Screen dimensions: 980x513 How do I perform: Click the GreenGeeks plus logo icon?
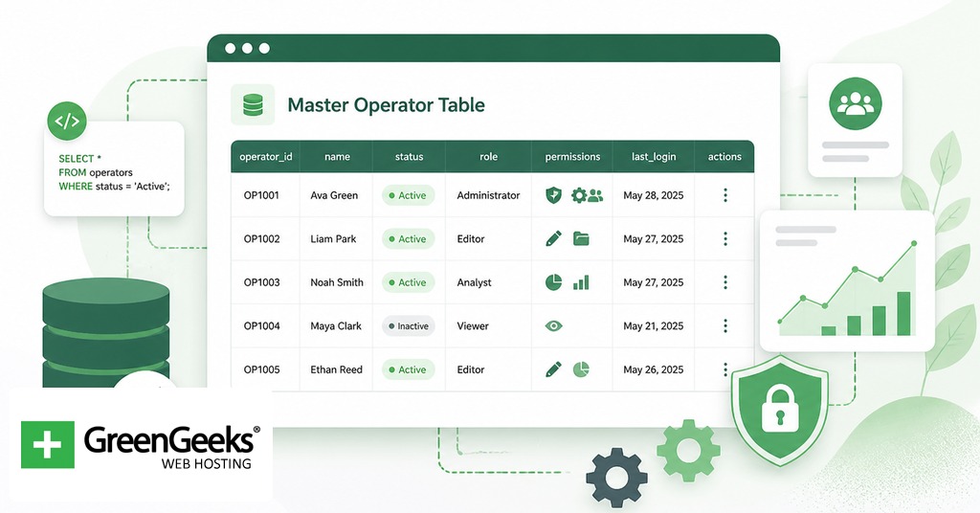[48, 444]
